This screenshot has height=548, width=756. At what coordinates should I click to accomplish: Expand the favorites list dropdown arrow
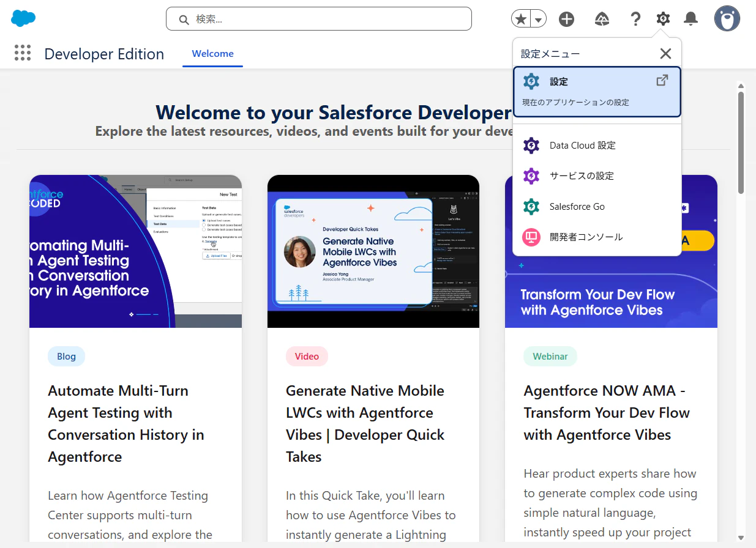click(538, 19)
